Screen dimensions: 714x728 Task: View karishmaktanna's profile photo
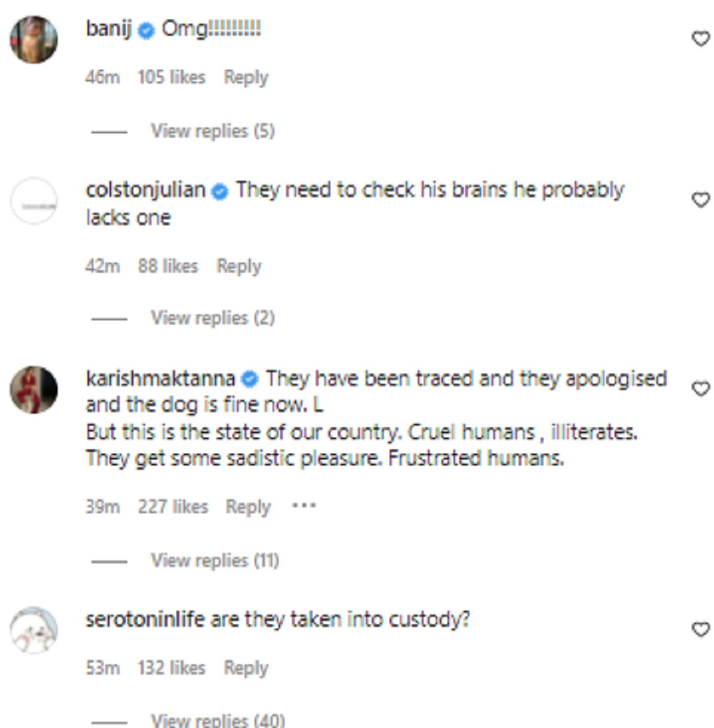point(34,389)
